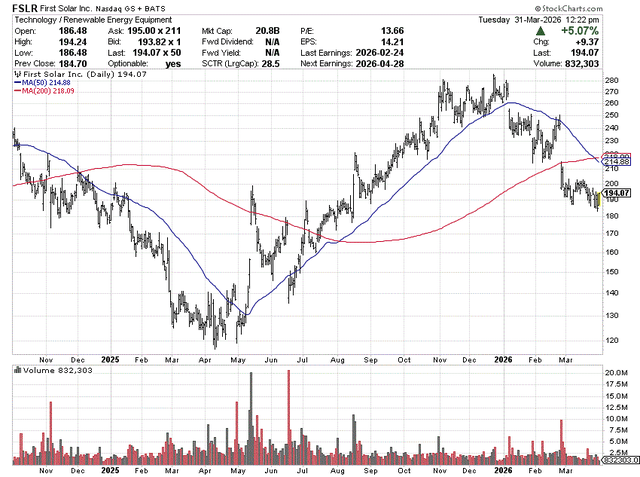
Task: Click the First Solar Inc. (Daily) 194.07 chart title
Action: coord(84,74)
